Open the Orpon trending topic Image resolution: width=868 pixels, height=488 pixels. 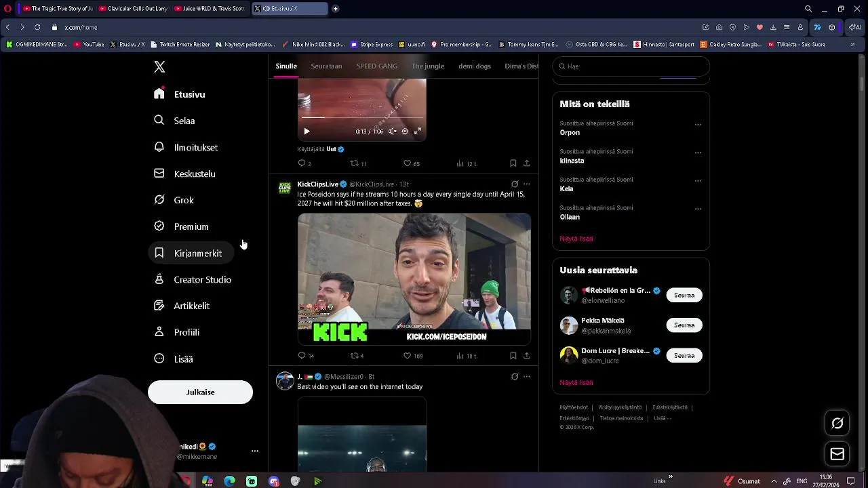click(570, 133)
